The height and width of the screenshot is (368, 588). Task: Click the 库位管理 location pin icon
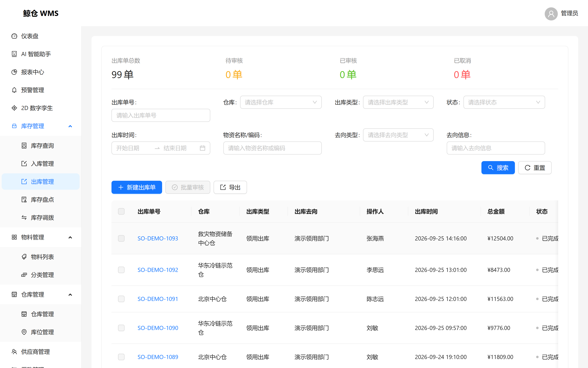click(x=24, y=332)
